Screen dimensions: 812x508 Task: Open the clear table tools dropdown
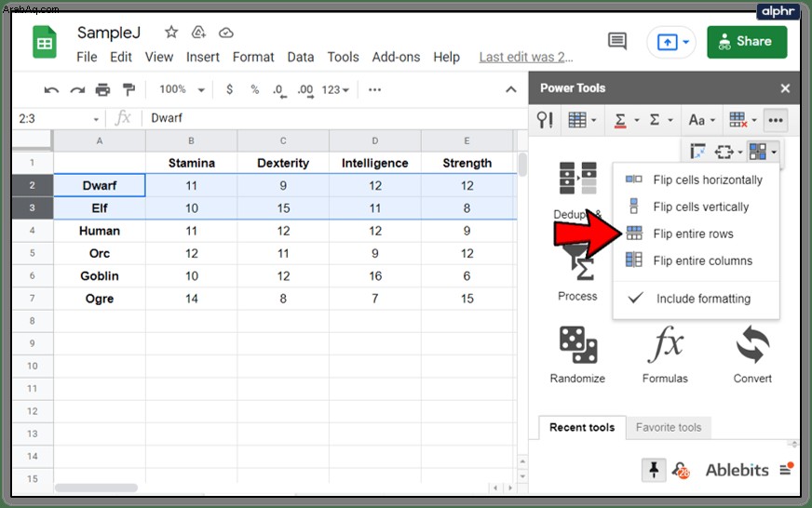coord(742,120)
